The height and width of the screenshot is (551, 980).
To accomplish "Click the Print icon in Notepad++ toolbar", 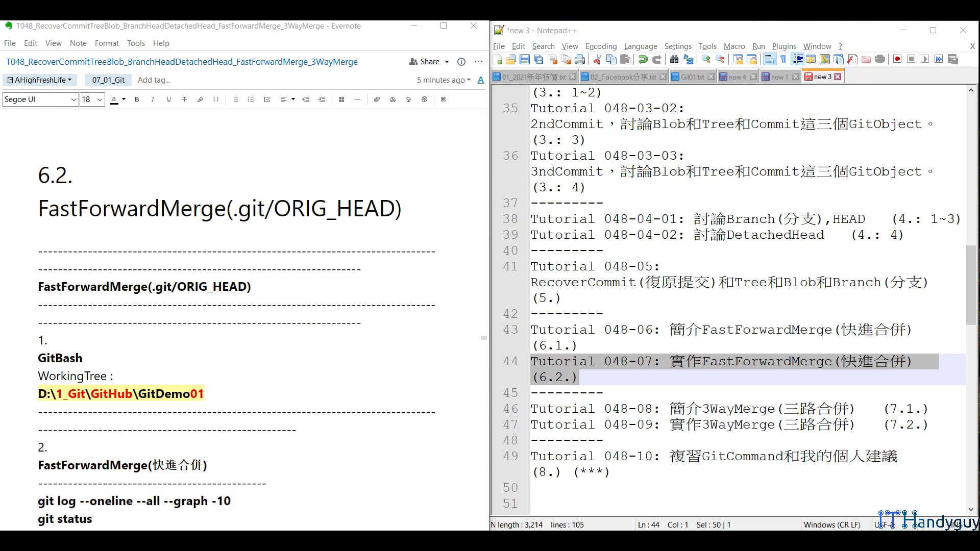I will (x=580, y=60).
